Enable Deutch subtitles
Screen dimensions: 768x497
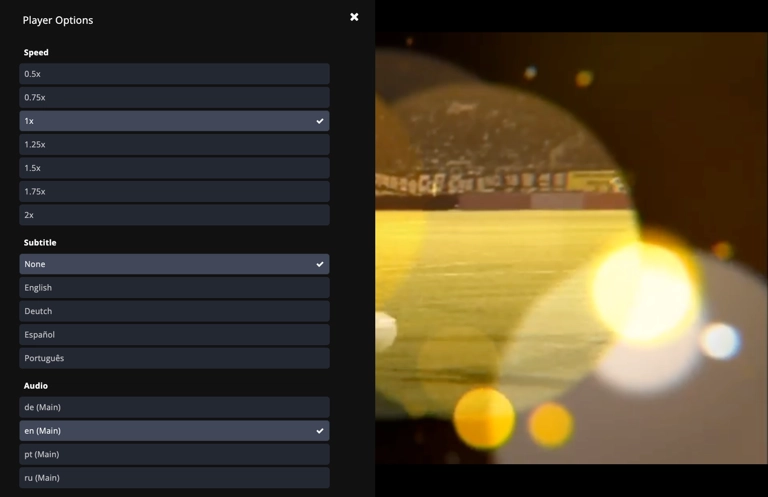click(x=174, y=311)
